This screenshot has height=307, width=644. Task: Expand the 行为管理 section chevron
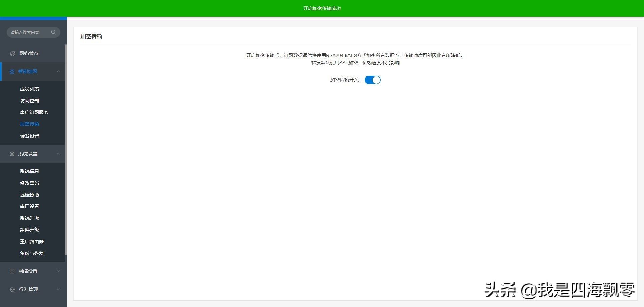[x=58, y=289]
